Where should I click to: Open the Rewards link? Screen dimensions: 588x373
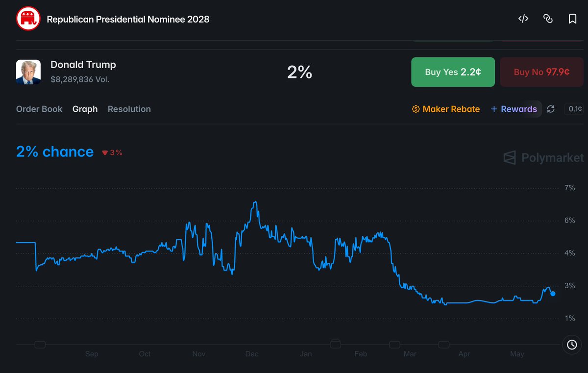tap(514, 109)
